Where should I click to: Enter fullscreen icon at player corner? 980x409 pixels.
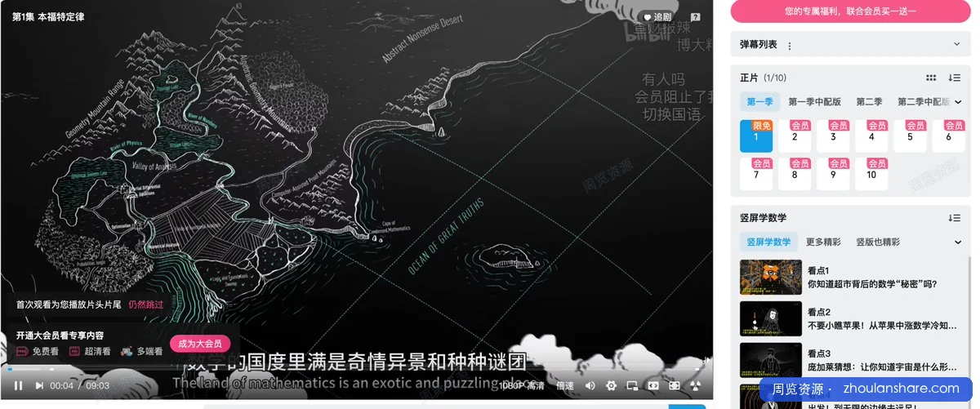click(x=696, y=385)
